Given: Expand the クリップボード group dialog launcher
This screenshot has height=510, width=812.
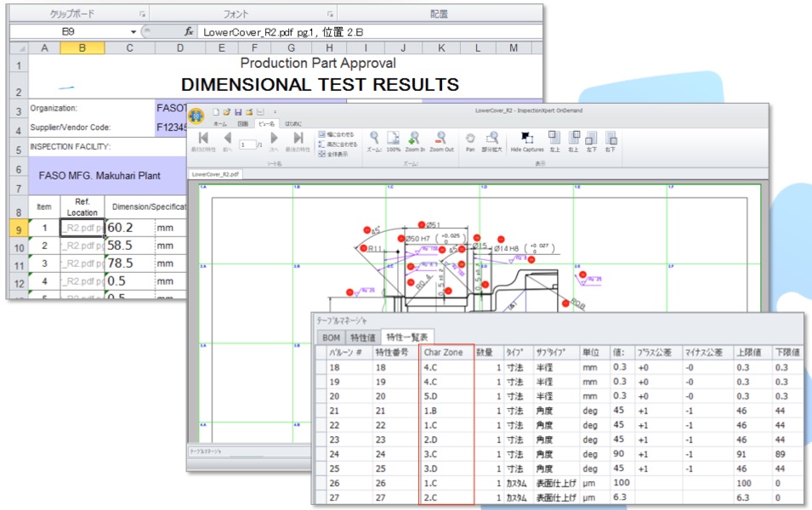Looking at the screenshot, I should click(142, 14).
